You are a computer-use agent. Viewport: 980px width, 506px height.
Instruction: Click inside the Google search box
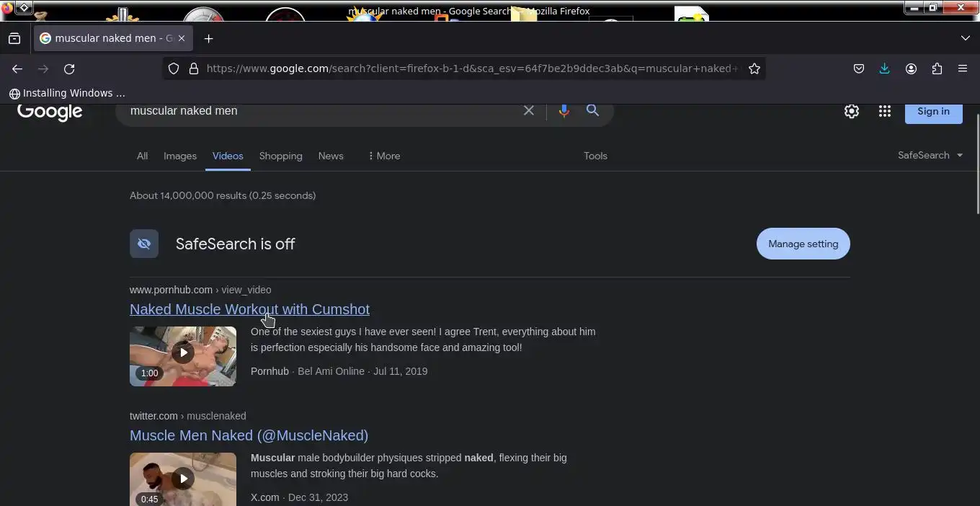click(x=321, y=110)
